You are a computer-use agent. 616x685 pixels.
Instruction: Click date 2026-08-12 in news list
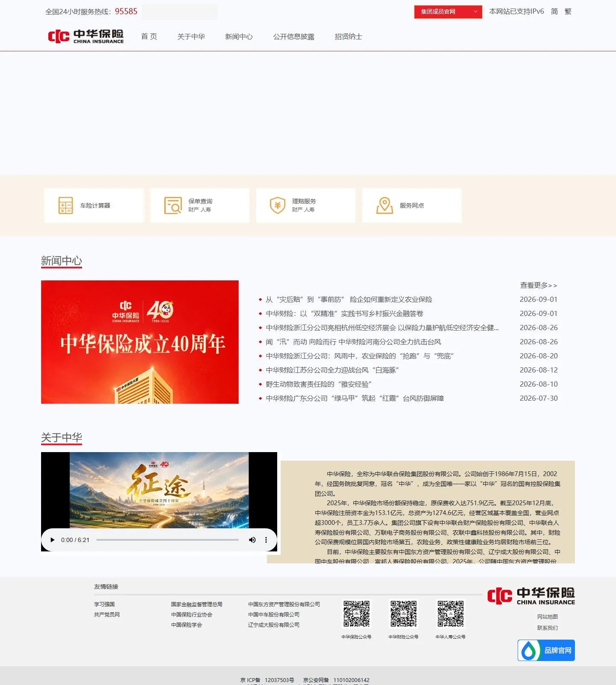(x=539, y=370)
